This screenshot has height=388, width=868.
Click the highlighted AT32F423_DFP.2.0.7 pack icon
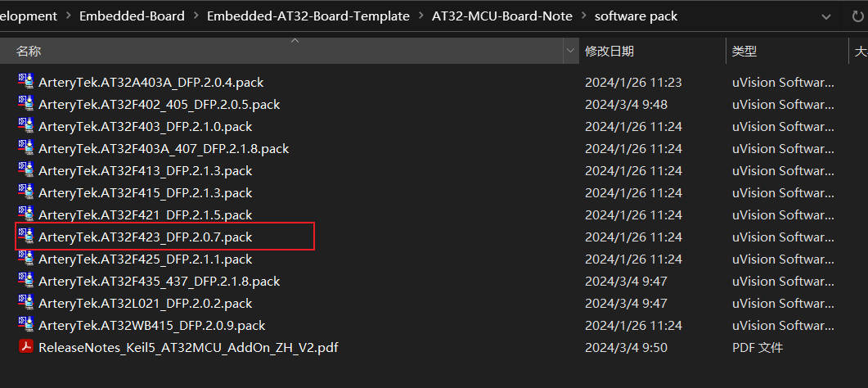[26, 237]
